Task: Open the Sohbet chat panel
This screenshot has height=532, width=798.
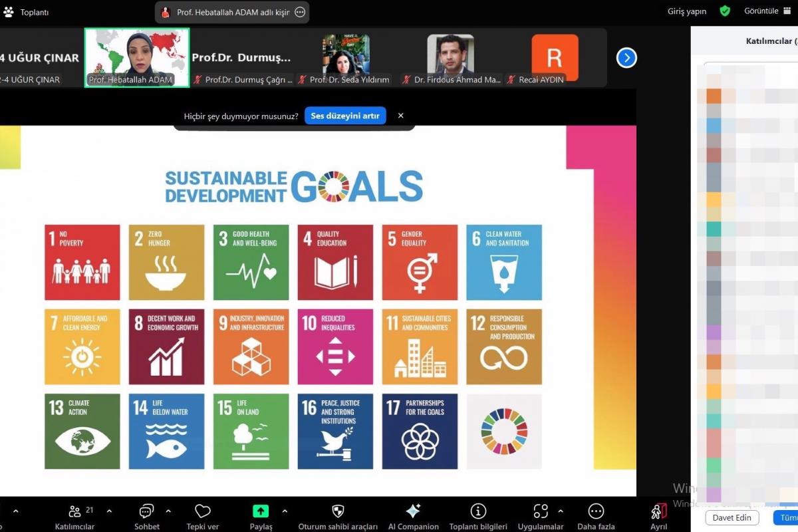Action: point(146,517)
